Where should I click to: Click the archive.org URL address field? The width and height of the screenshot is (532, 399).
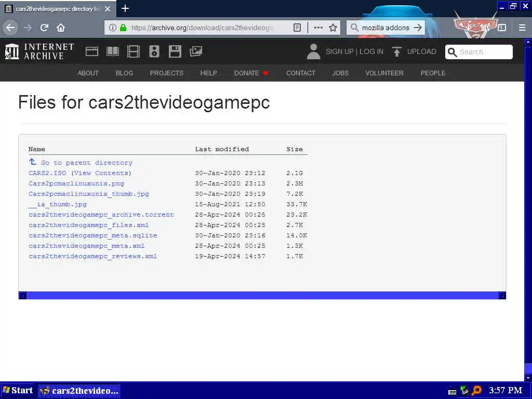point(202,28)
